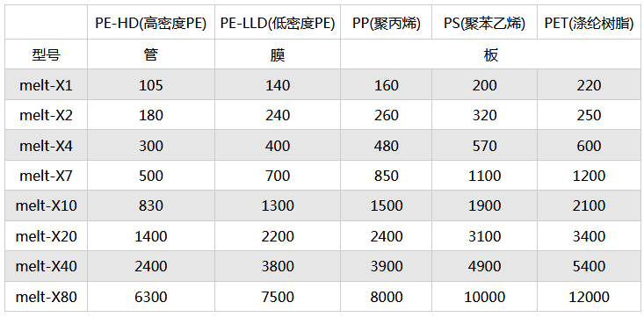
Task: Click the 105 value for melt-X1
Action: [x=151, y=85]
